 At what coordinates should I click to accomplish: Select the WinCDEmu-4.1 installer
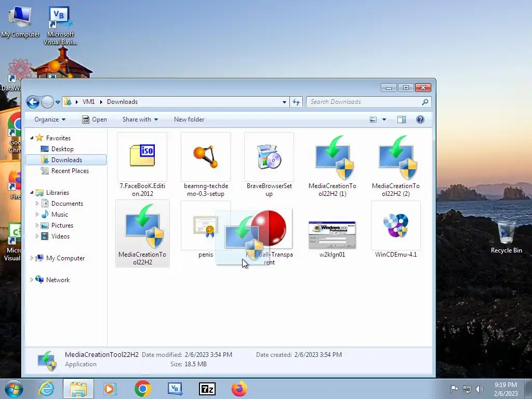pyautogui.click(x=395, y=230)
